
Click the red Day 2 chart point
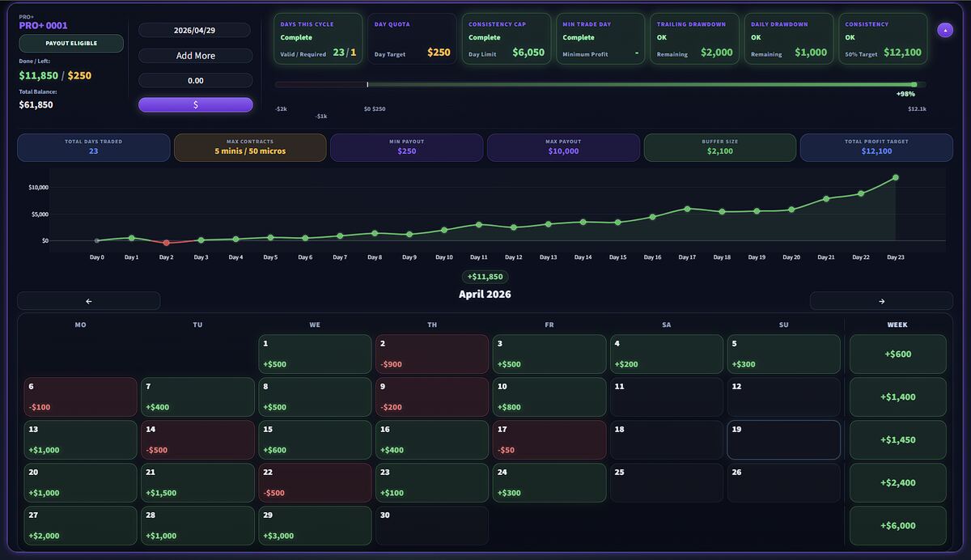[x=166, y=243]
